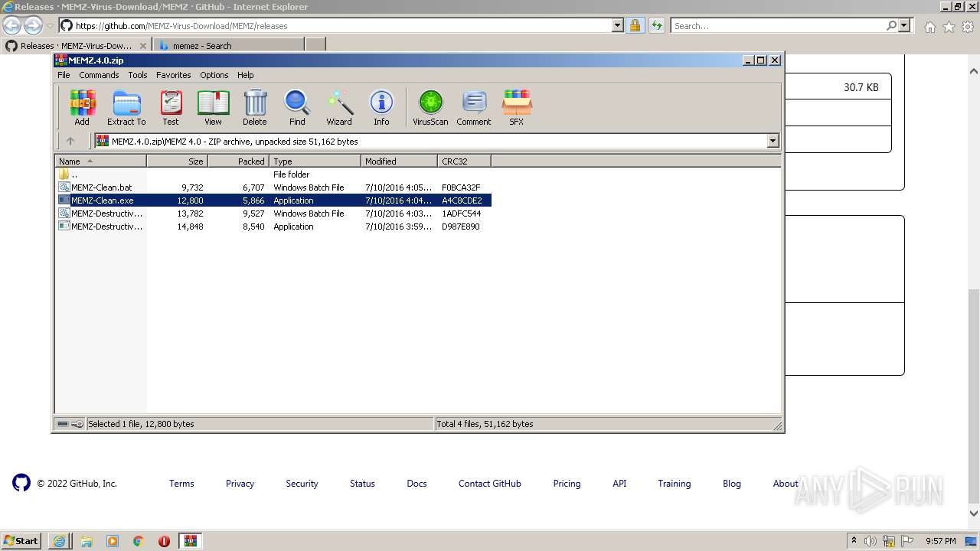The image size is (980, 551).
Task: Open the Docs footer link
Action: coord(416,484)
